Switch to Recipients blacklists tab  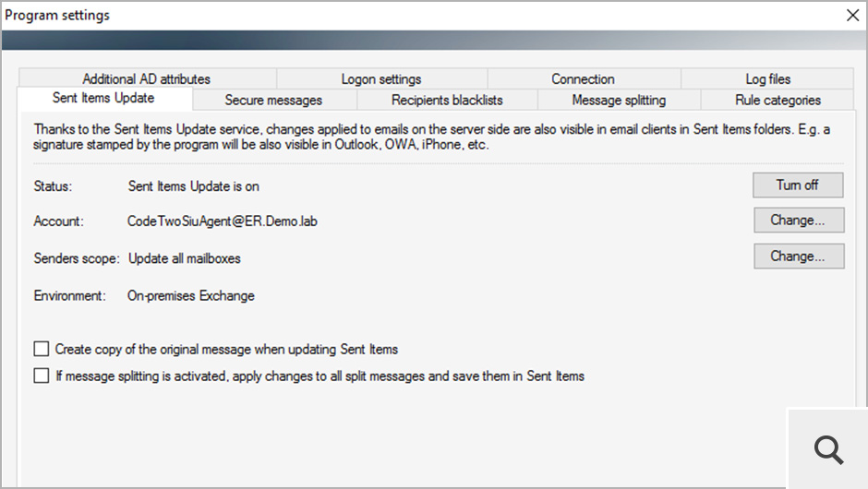(x=447, y=100)
